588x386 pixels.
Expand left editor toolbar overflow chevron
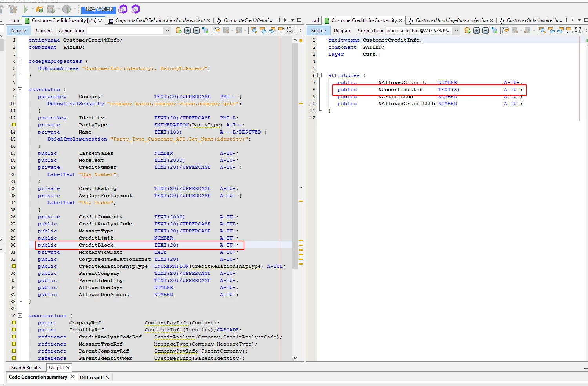click(300, 30)
